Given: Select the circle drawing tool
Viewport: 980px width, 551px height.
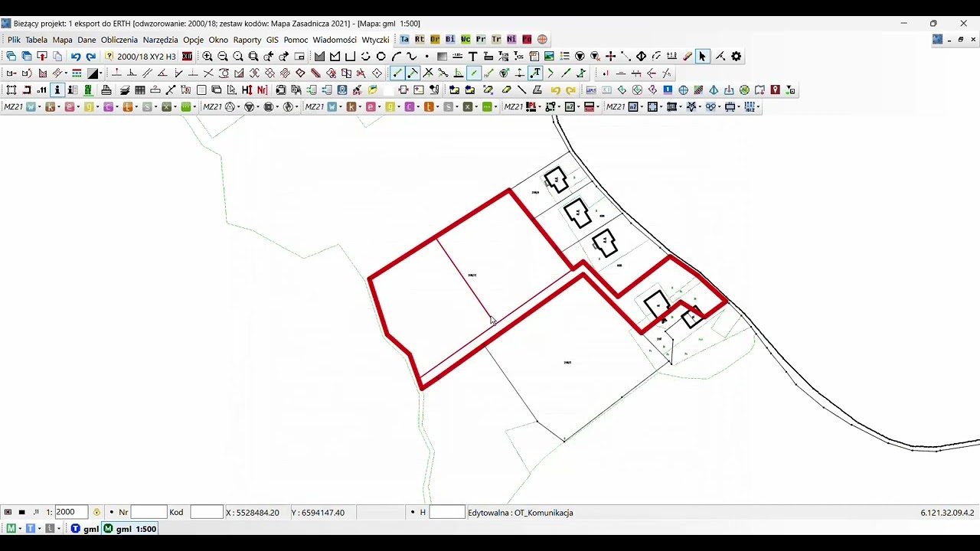Looking at the screenshot, I should coord(381,57).
